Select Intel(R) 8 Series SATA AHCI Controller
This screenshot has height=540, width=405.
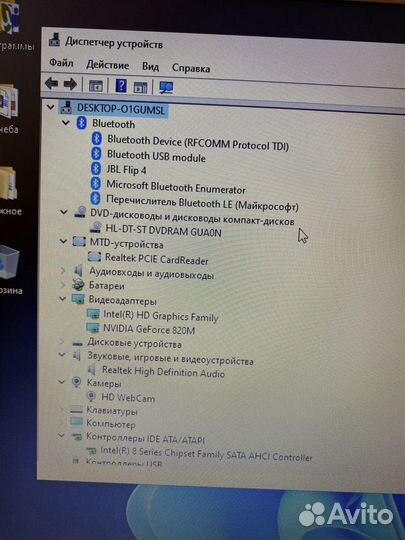pos(206,454)
